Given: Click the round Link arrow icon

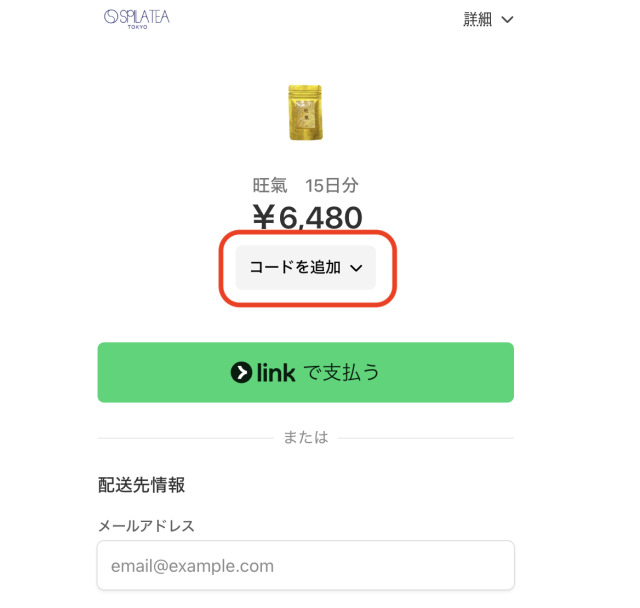Looking at the screenshot, I should 241,373.
